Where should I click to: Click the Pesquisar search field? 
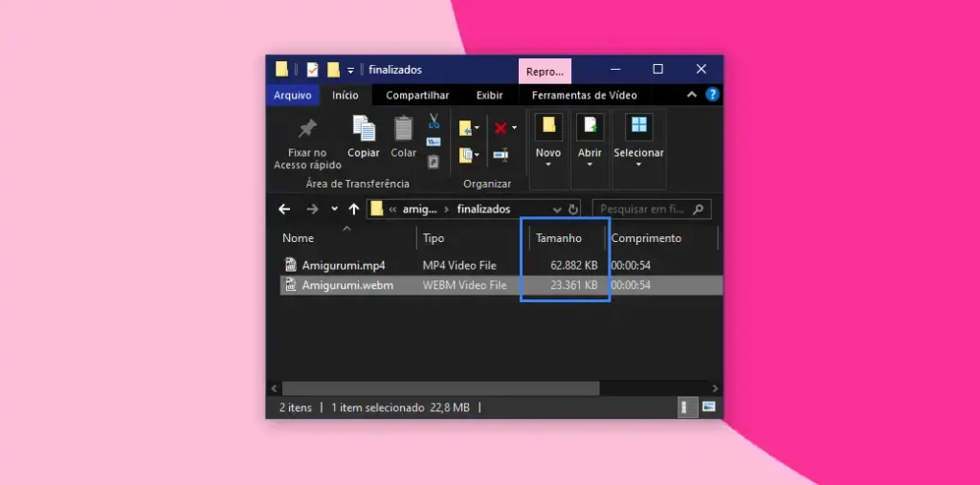(x=642, y=209)
